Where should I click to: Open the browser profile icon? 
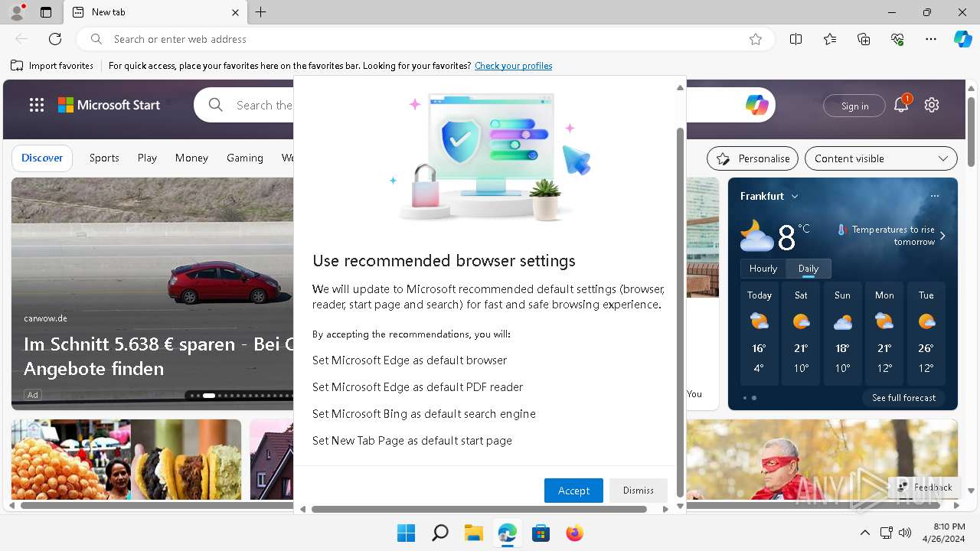(17, 12)
